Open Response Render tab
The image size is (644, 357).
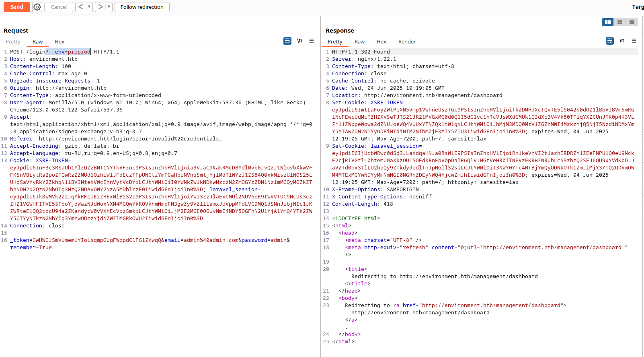(x=407, y=41)
